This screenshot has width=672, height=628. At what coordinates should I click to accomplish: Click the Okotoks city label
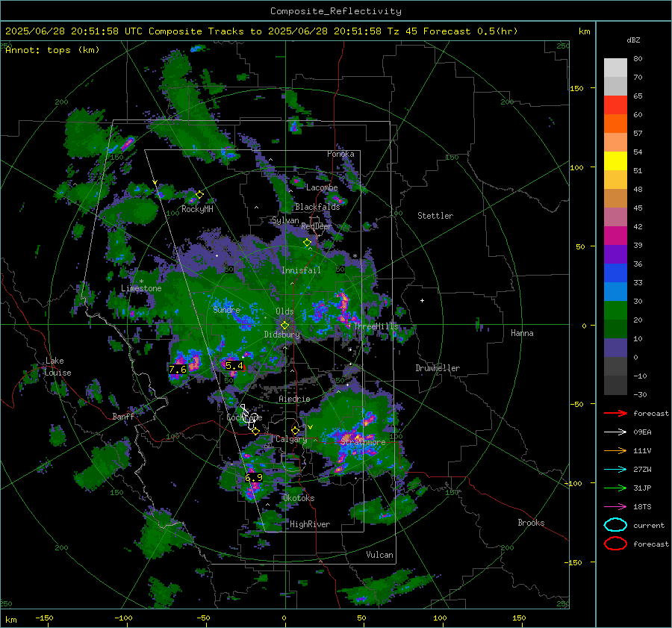[x=299, y=498]
